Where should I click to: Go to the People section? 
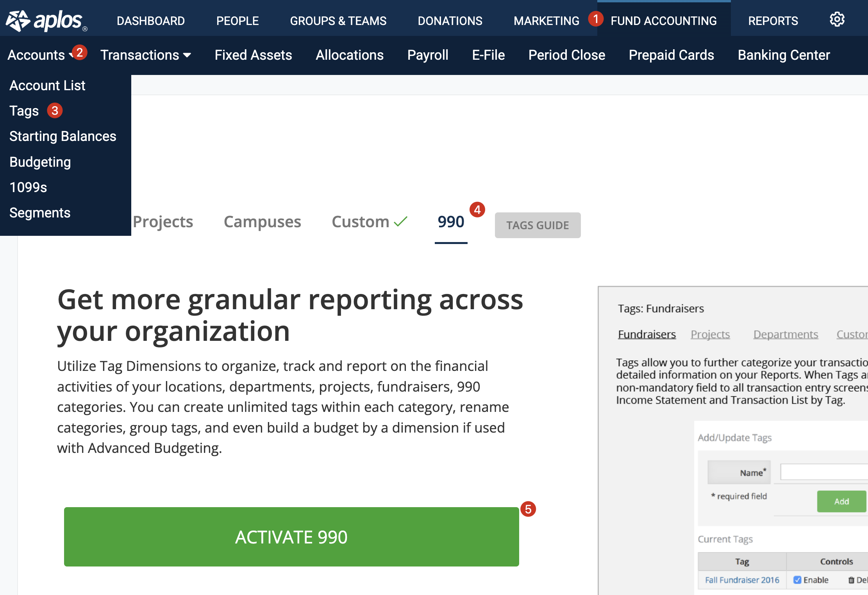pos(238,21)
